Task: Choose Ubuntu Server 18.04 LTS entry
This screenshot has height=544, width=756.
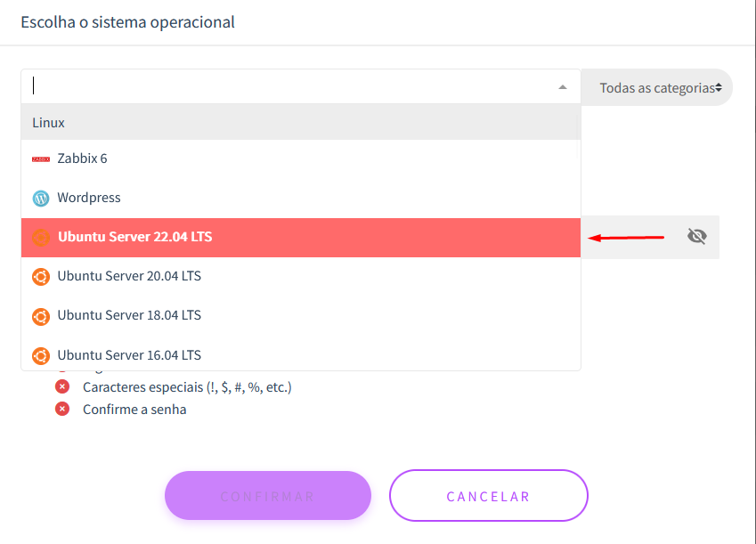Action: coord(301,315)
